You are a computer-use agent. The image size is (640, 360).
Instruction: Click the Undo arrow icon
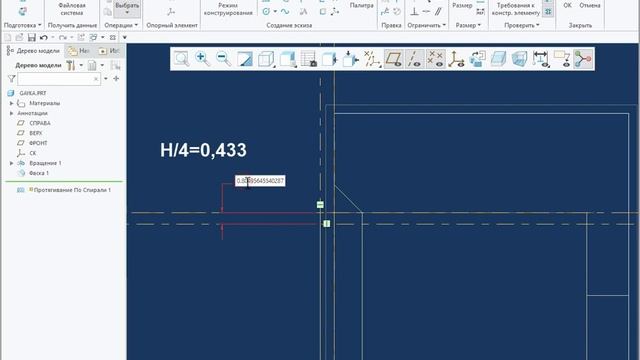[x=44, y=38]
